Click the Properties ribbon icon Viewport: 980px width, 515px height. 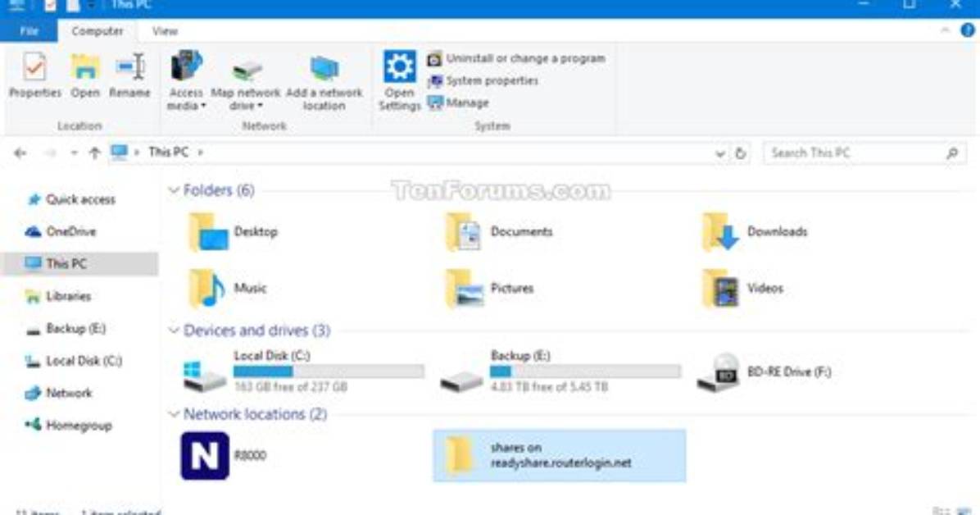[x=34, y=75]
